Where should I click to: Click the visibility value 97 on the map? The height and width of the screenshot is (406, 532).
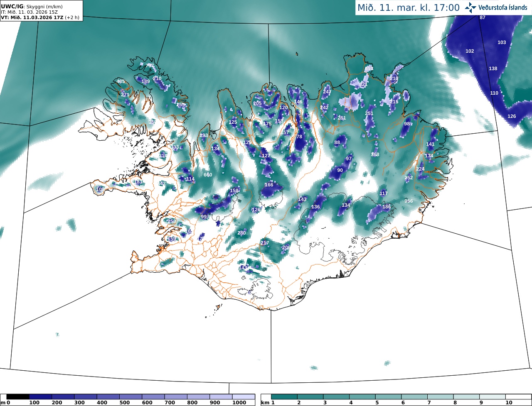click(349, 159)
